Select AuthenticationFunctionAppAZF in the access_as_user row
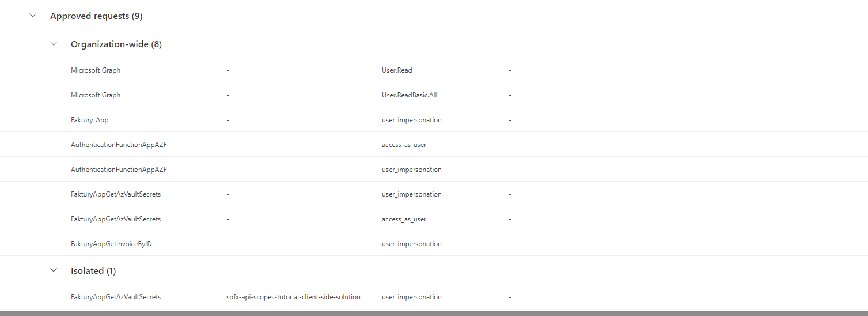Viewport: 868px width, 316px height. point(119,145)
